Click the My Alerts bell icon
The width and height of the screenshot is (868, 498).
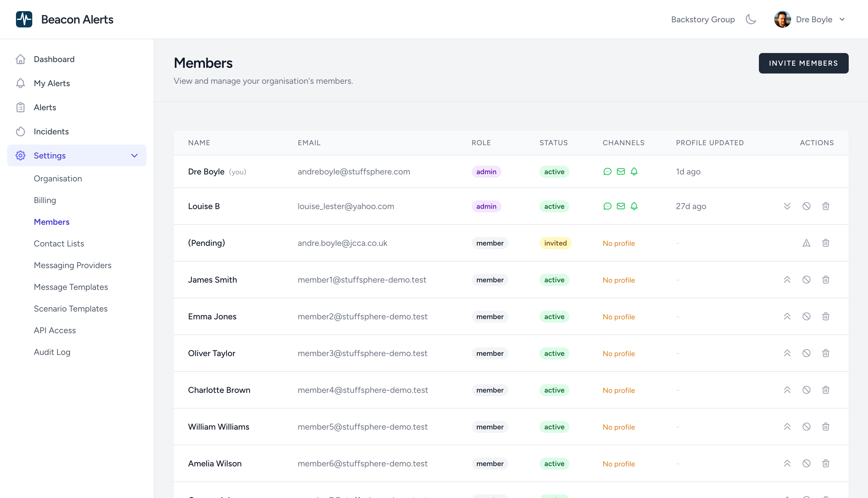20,83
